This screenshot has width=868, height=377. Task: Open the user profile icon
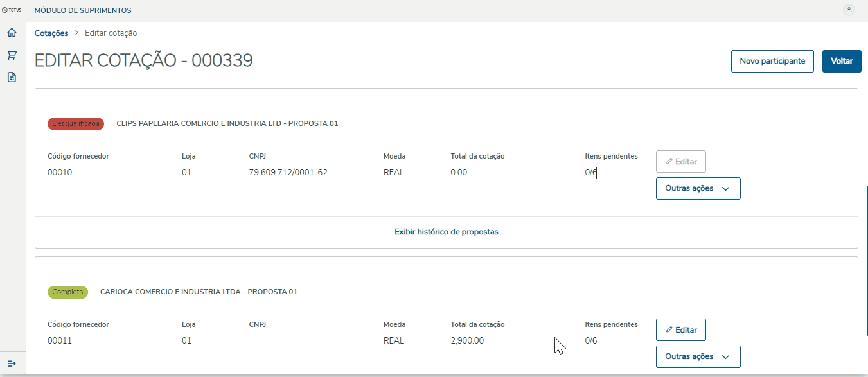(849, 10)
